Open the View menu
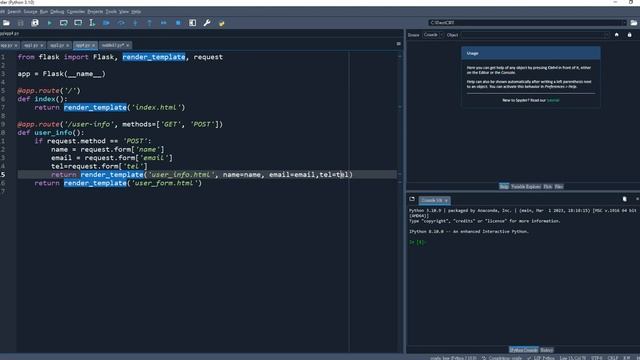Image resolution: width=640 pixels, height=360 pixels. pyautogui.click(x=124, y=12)
